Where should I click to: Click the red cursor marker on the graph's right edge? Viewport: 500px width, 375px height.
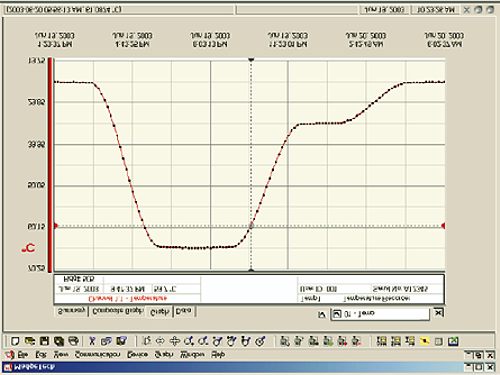pyautogui.click(x=443, y=226)
